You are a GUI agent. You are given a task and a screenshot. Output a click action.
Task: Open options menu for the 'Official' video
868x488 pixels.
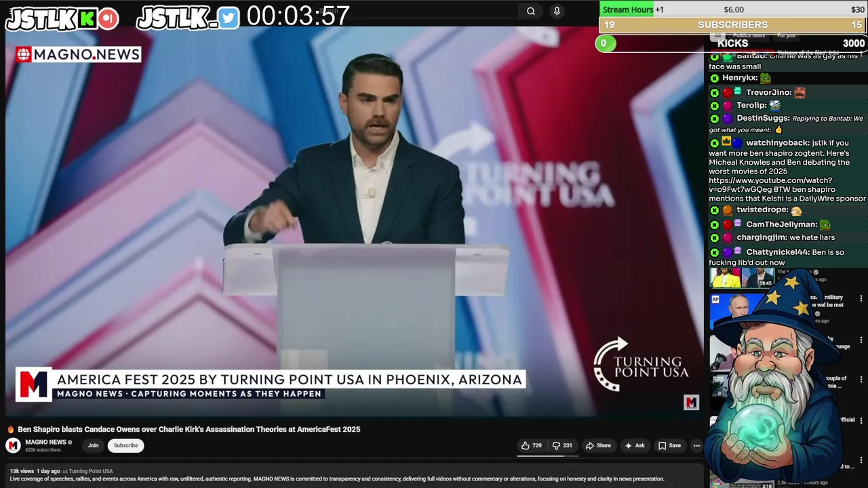pos(861,421)
